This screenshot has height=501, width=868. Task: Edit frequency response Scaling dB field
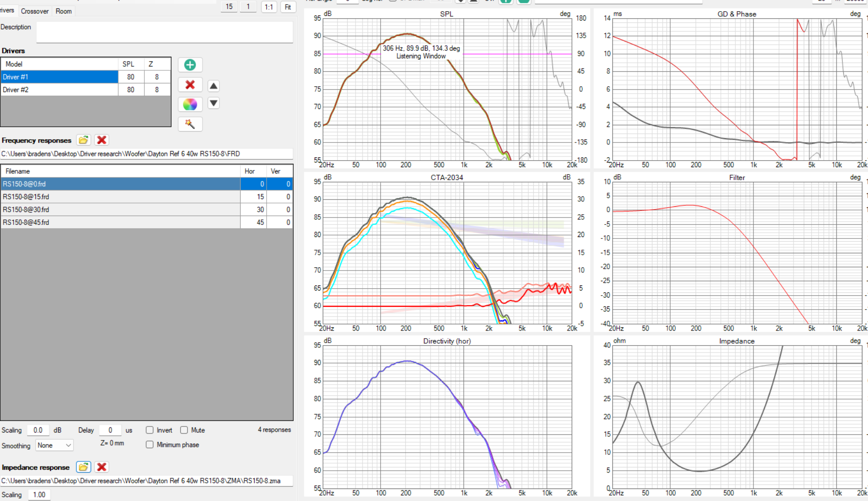tap(38, 430)
